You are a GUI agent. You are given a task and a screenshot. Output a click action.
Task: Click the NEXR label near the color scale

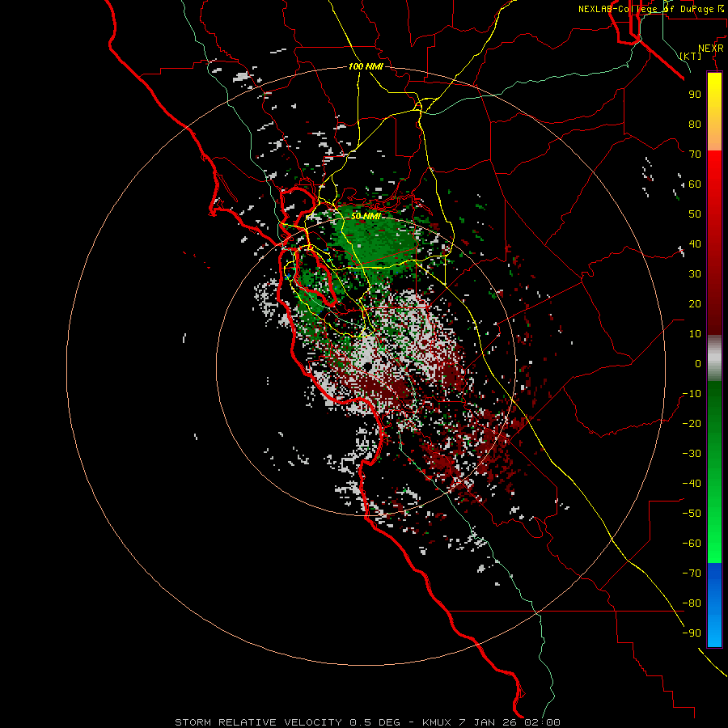click(711, 49)
